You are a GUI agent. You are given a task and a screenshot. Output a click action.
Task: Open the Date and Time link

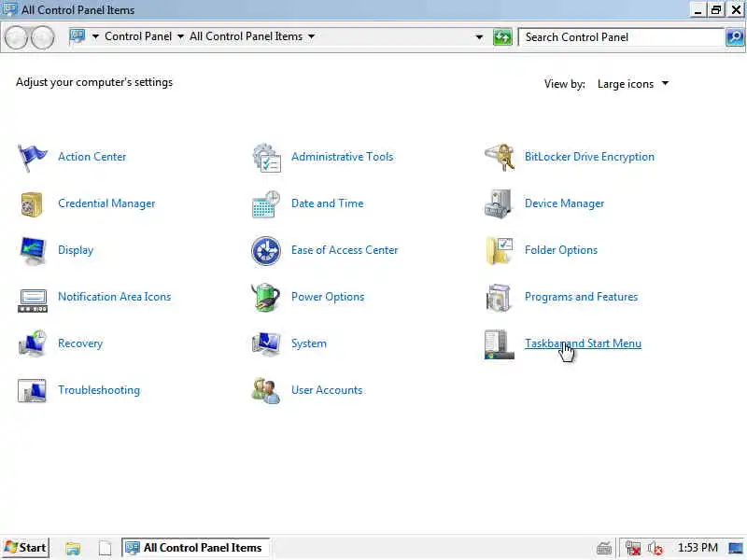pos(328,203)
